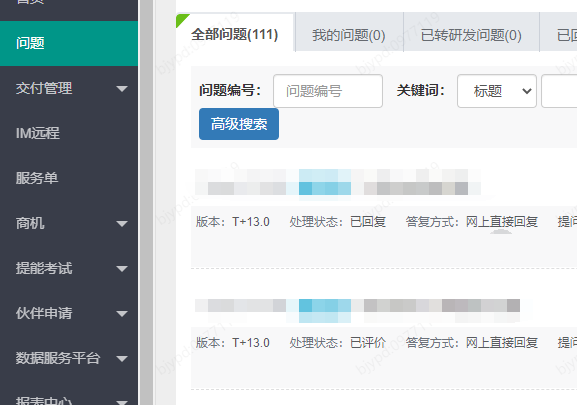Expand the 商机 submenu arrow
The image size is (577, 405).
coord(122,224)
